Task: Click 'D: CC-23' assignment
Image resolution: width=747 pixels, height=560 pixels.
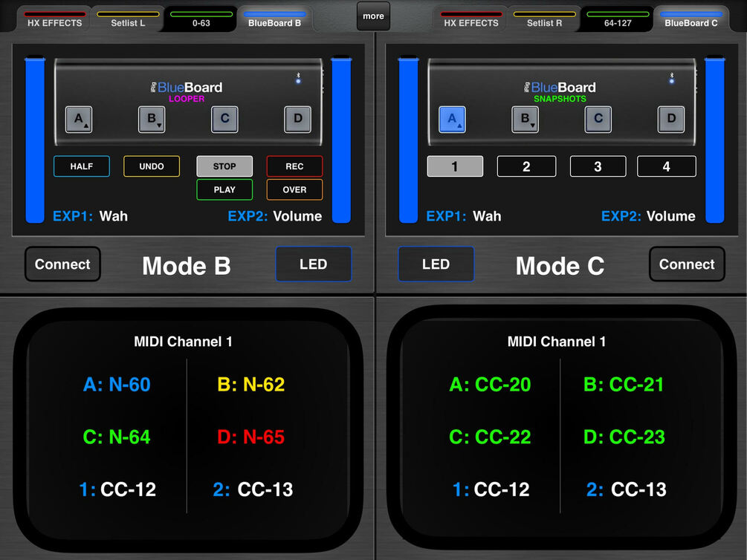Action: click(x=624, y=437)
